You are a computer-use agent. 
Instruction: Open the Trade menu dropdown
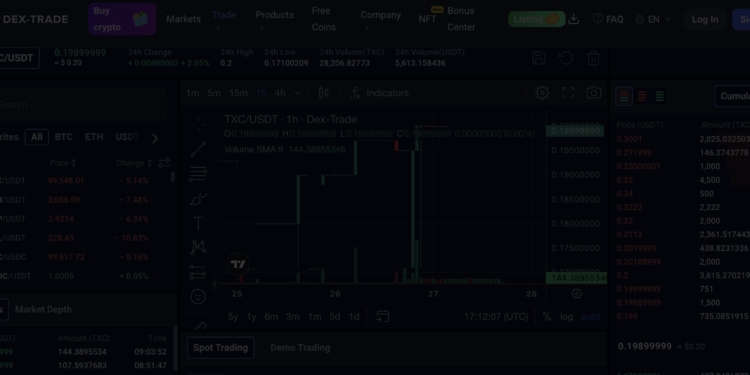223,19
